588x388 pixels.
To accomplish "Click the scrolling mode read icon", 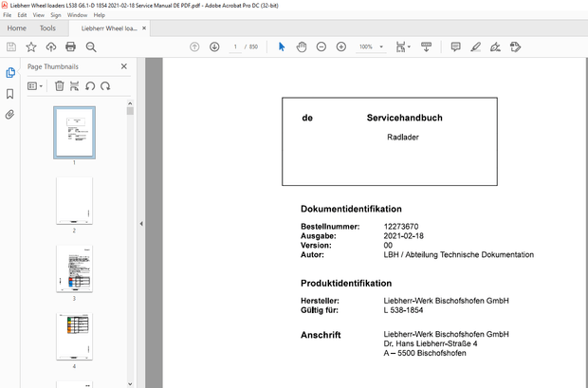I will [426, 46].
